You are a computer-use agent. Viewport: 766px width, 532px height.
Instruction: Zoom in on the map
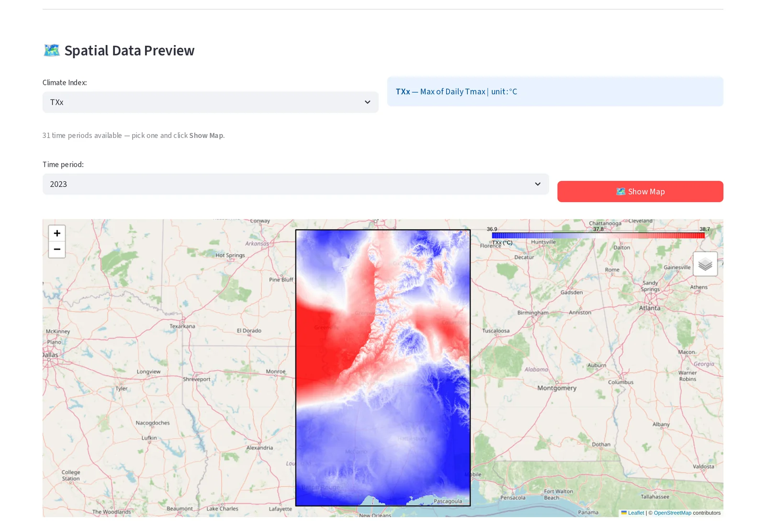tap(57, 233)
